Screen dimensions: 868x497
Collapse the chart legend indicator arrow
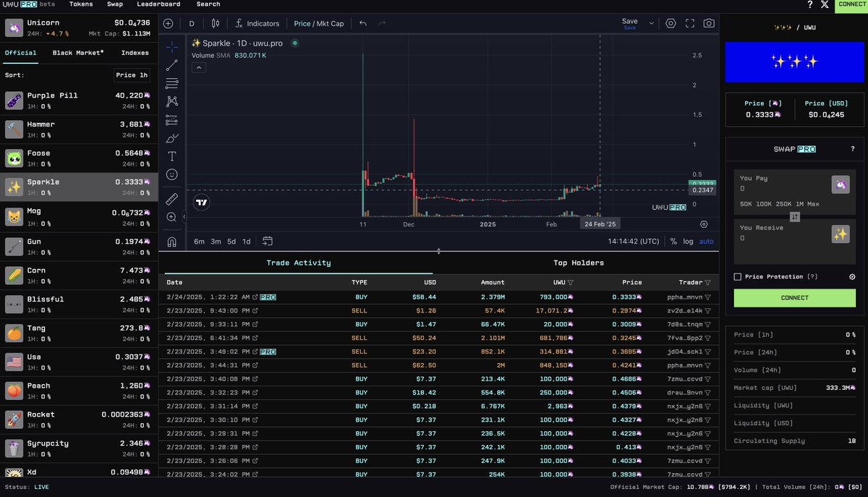pos(199,67)
